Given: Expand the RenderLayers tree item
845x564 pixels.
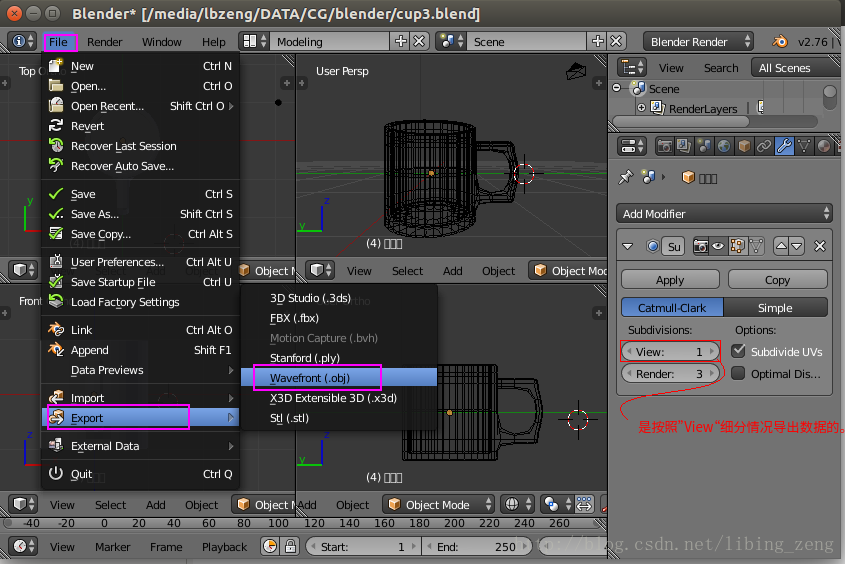Looking at the screenshot, I should click(641, 108).
